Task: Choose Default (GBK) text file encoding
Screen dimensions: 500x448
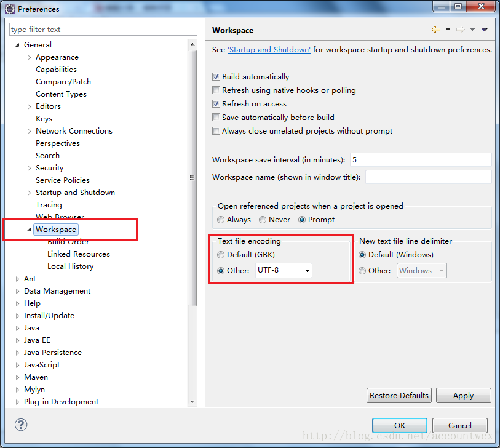Action: pyautogui.click(x=221, y=255)
